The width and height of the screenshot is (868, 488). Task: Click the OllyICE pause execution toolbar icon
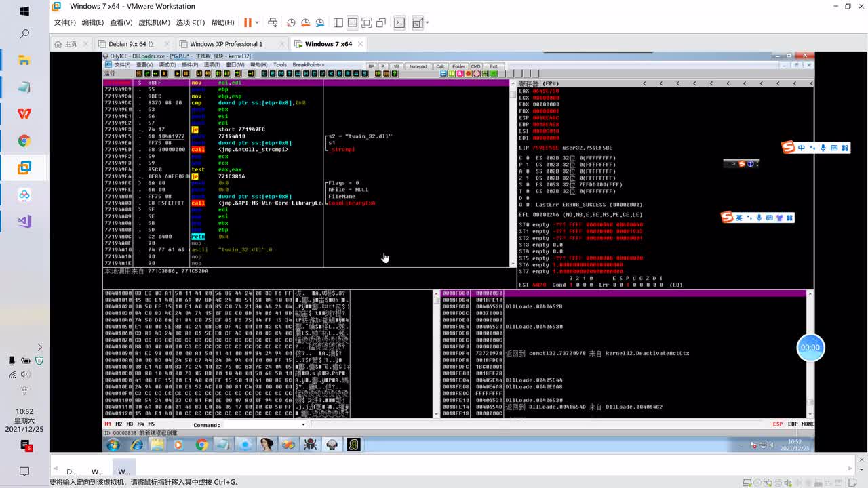coord(186,73)
